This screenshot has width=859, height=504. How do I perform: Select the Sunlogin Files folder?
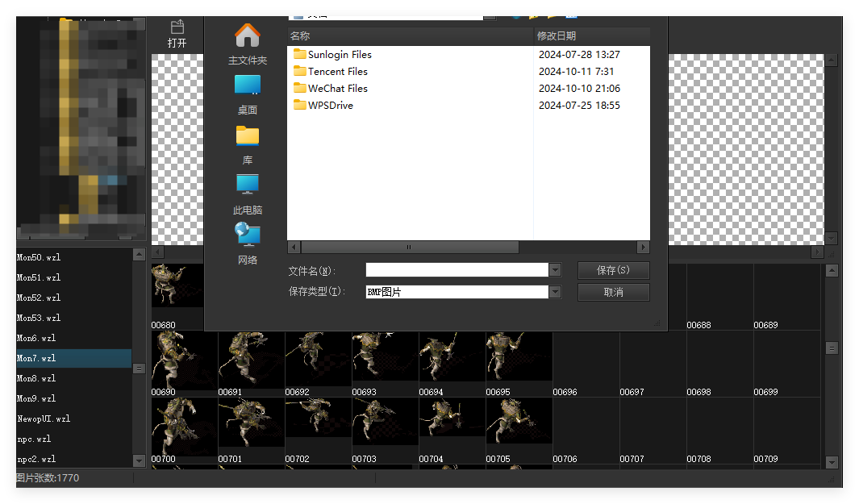332,54
